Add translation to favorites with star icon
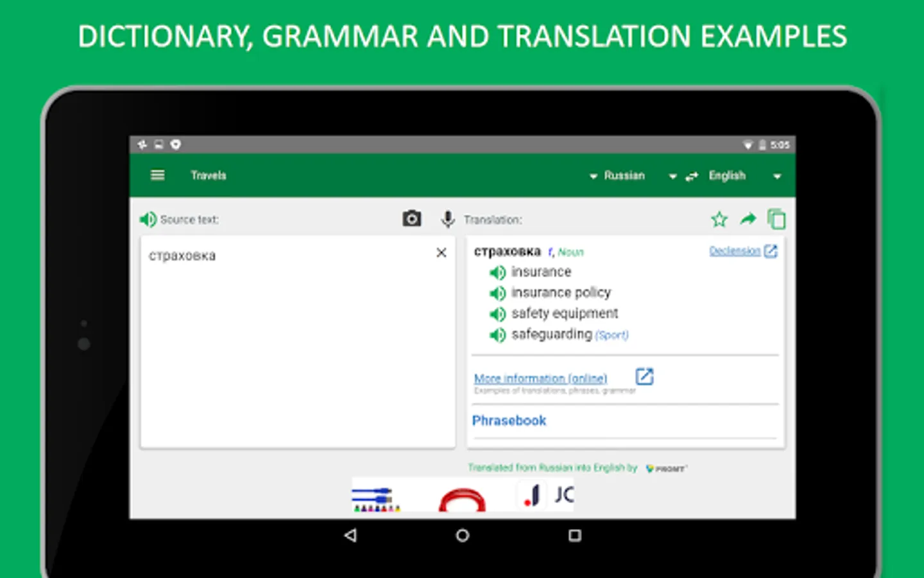 [x=719, y=220]
